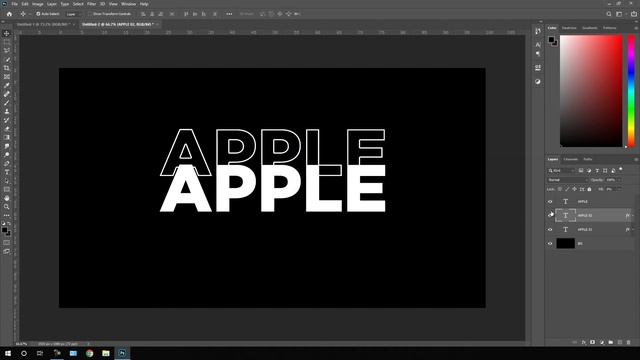Viewport: 640px width, 360px height.
Task: Open the Search icon at top right
Action: click(609, 14)
